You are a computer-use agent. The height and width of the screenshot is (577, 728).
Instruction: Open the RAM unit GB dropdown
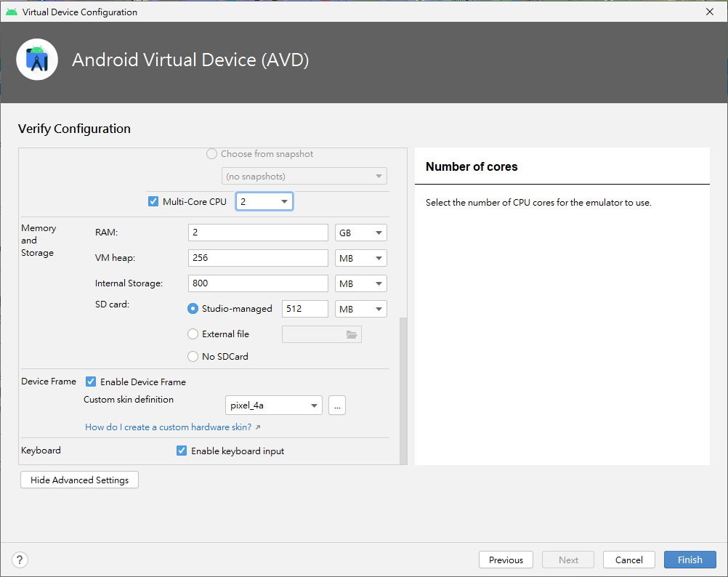(x=361, y=233)
